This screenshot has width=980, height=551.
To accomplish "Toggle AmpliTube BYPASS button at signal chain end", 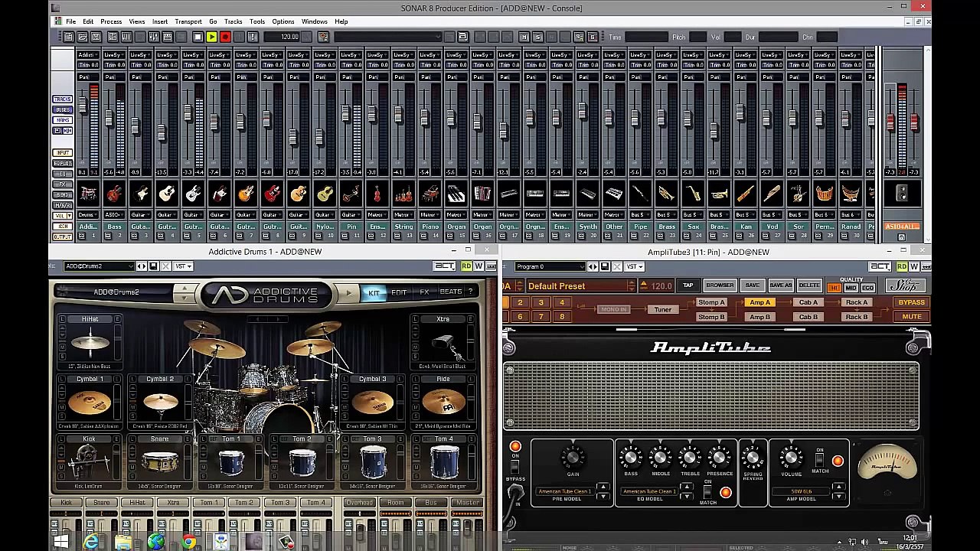I will [911, 302].
